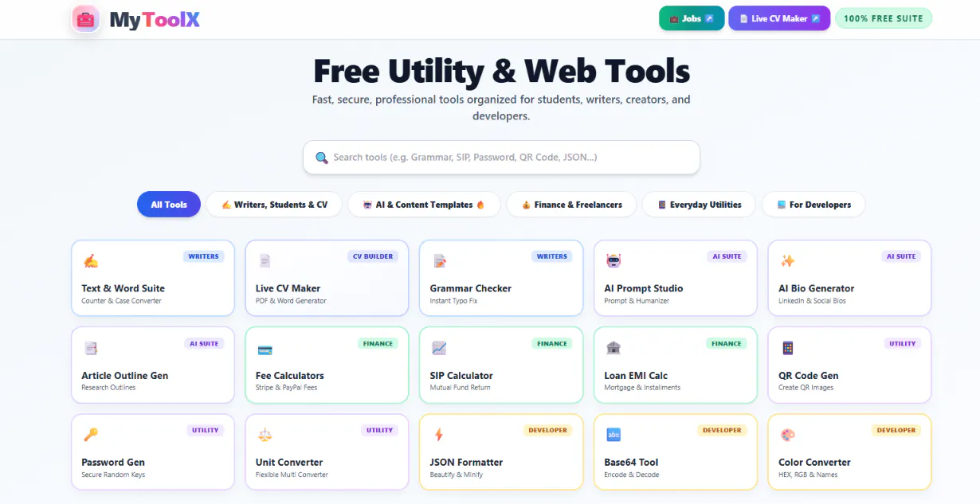Click the 100% FREE SUITE badge
980x504 pixels.
[x=883, y=18]
